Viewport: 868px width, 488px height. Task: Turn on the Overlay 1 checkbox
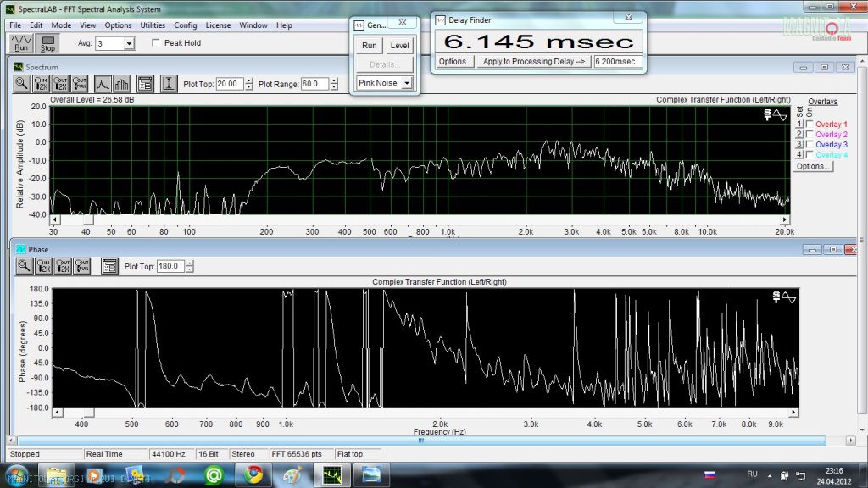point(810,124)
